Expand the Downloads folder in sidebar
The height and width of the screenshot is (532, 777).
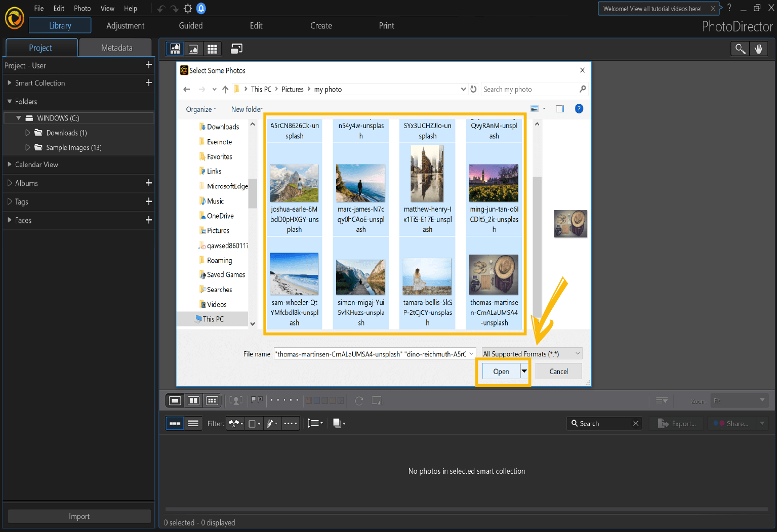[29, 133]
